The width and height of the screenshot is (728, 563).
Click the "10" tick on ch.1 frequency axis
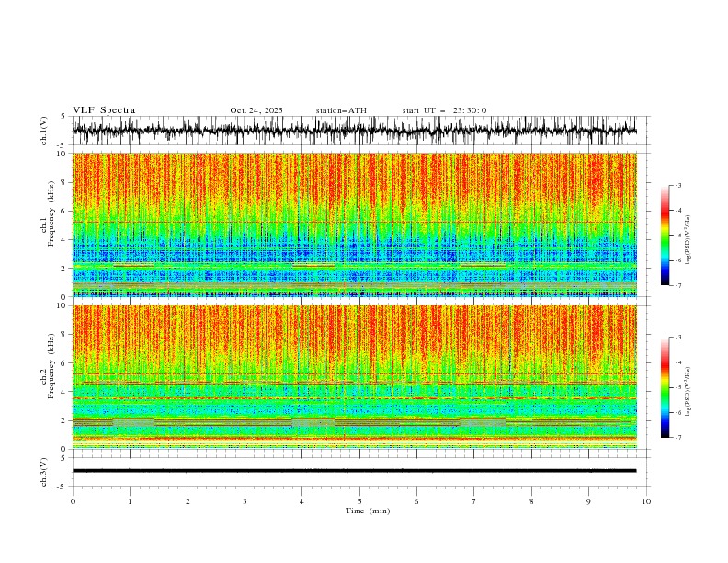click(63, 154)
